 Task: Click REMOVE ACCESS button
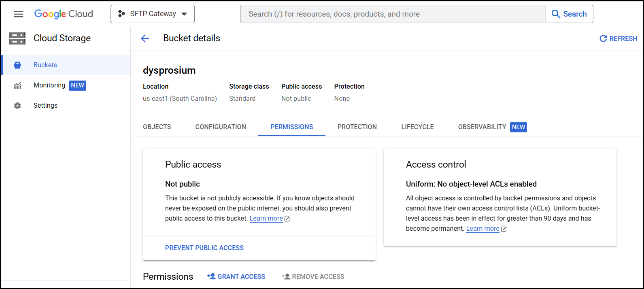pos(313,276)
